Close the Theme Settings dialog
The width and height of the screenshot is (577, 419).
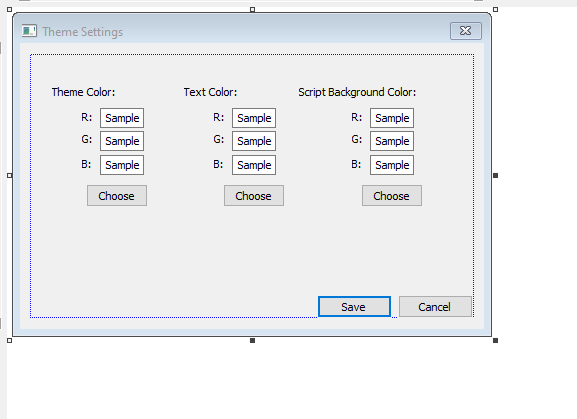(466, 31)
